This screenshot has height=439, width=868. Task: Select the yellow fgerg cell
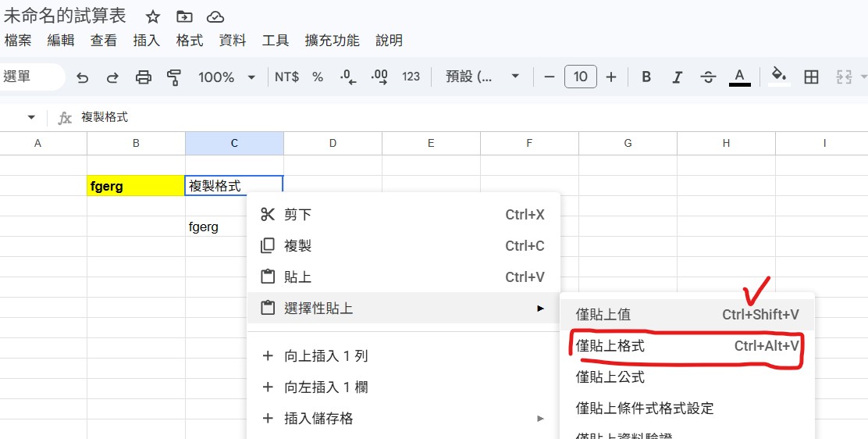[136, 186]
